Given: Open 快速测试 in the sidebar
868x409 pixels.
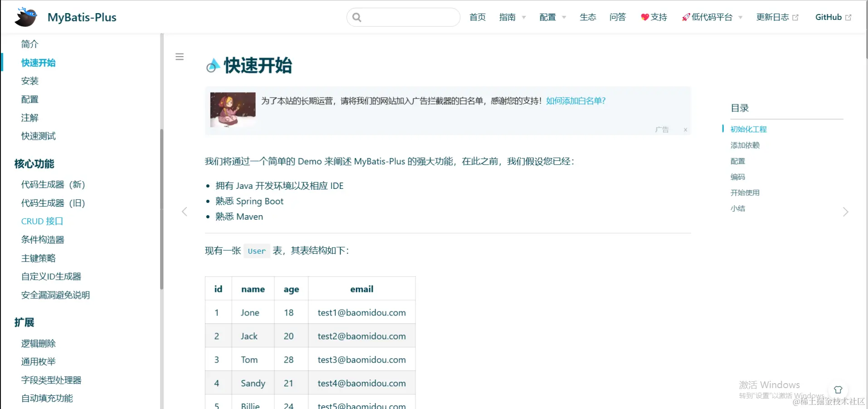Looking at the screenshot, I should tap(39, 136).
